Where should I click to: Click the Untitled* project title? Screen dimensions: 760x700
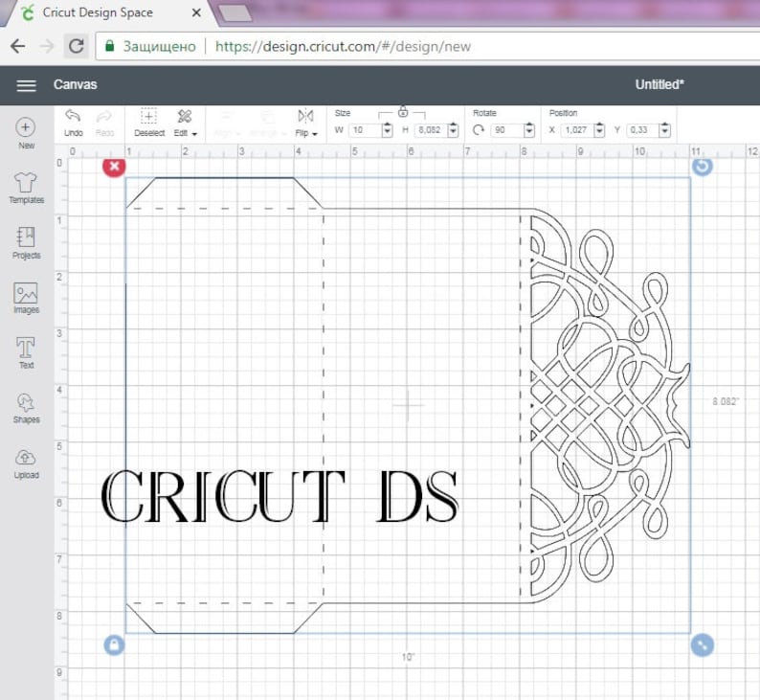pyautogui.click(x=659, y=85)
